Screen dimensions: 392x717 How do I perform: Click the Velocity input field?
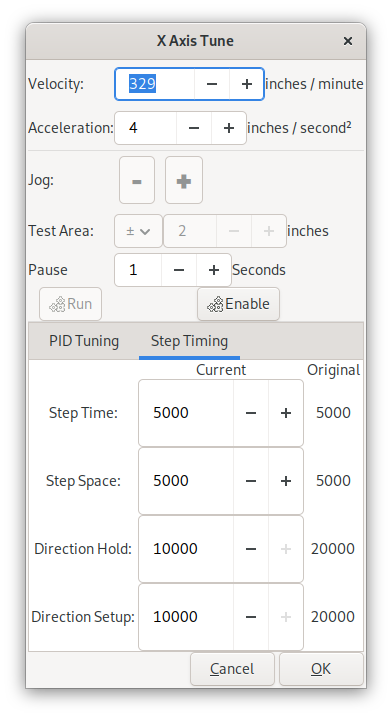point(155,84)
